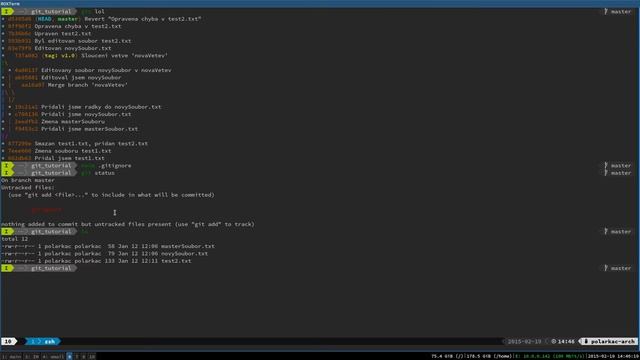Click the 'On branch master' output line
This screenshot has height=360, width=640.
(x=28, y=180)
